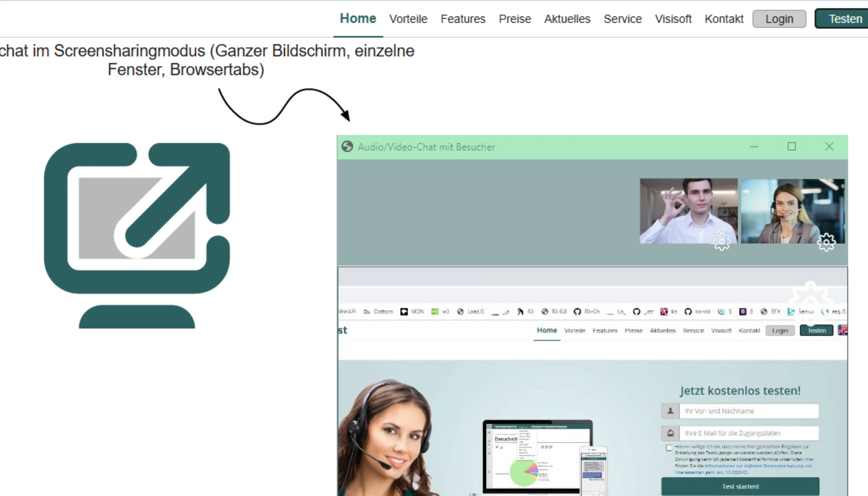Click the language flag icon beside Testen
Screen dimensions: 868x496
point(843,330)
